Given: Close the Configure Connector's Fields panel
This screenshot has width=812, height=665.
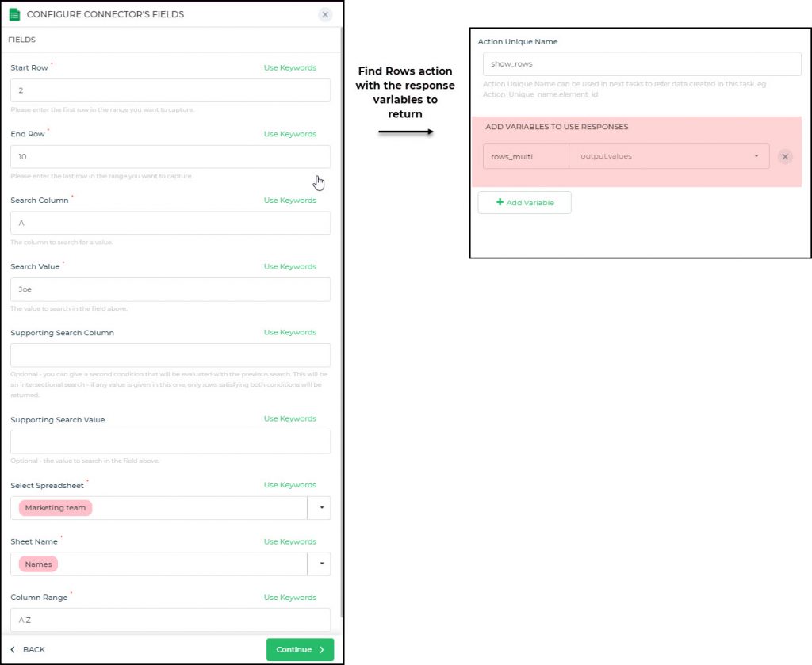Looking at the screenshot, I should (325, 14).
